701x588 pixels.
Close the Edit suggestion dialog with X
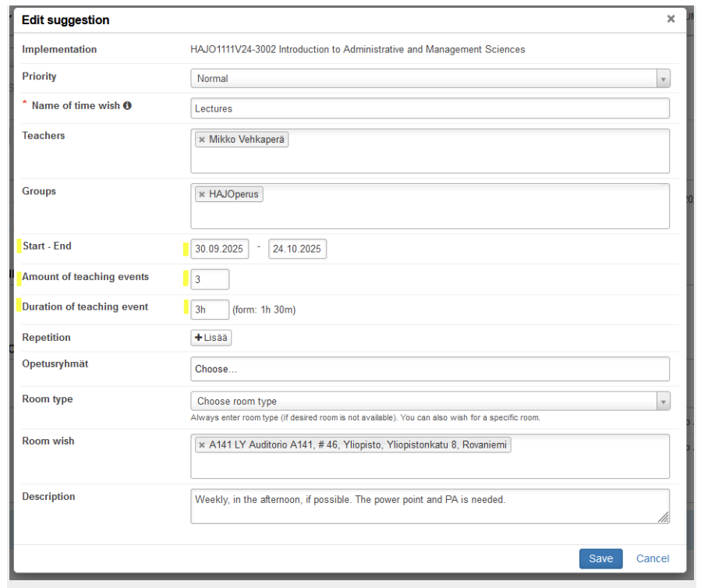[671, 19]
